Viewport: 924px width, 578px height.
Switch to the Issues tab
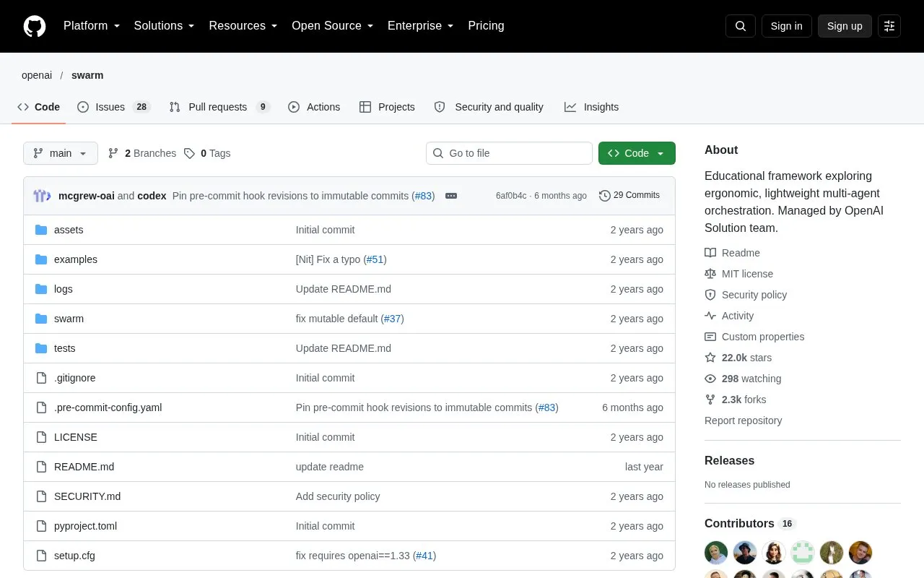pyautogui.click(x=113, y=107)
